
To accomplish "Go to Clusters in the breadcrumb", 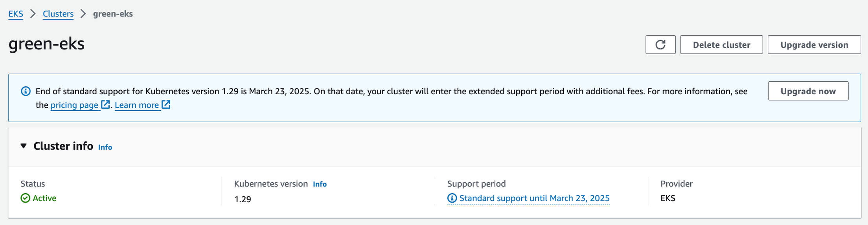I will tap(58, 14).
